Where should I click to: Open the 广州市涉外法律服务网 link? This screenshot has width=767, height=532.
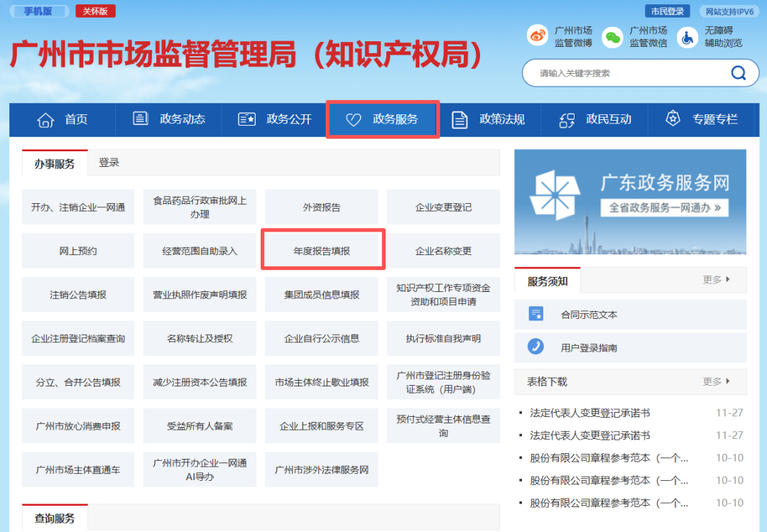coord(322,469)
